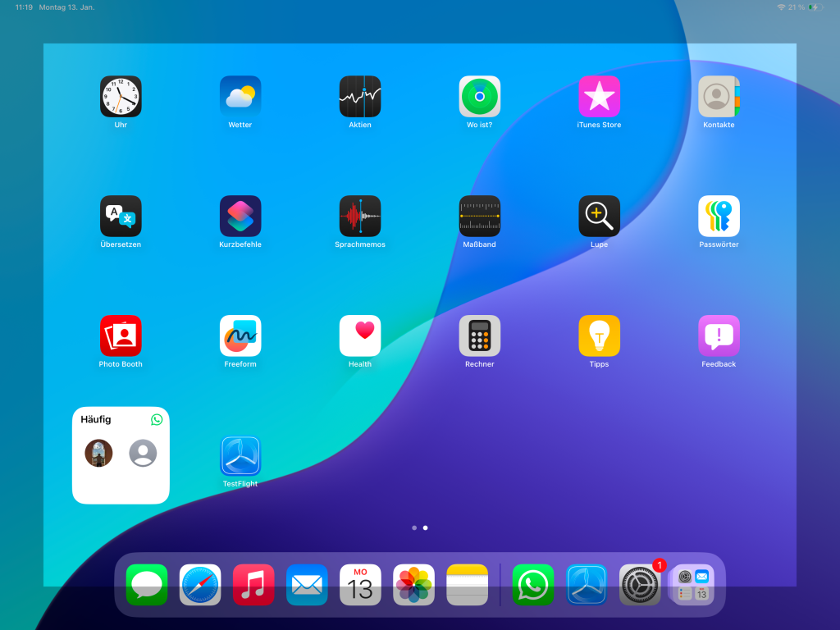Viewport: 840px width, 630px height.
Task: Open iTunes Store app
Action: pyautogui.click(x=599, y=97)
